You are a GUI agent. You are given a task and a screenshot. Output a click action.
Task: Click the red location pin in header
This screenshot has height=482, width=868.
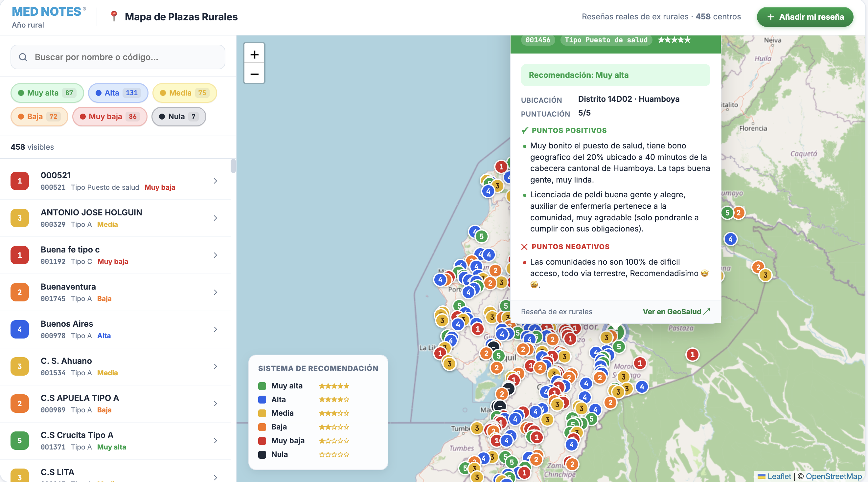coord(114,16)
